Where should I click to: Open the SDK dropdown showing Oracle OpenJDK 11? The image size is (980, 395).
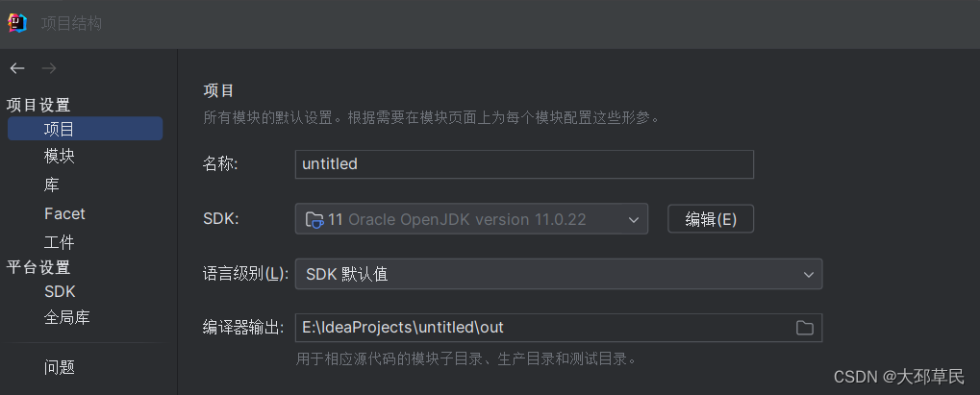point(471,219)
